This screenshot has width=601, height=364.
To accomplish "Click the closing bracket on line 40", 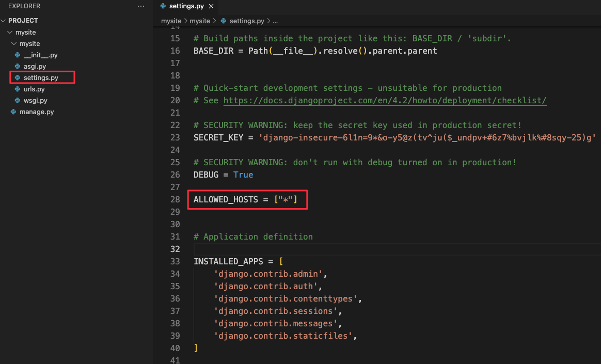I will pos(196,349).
